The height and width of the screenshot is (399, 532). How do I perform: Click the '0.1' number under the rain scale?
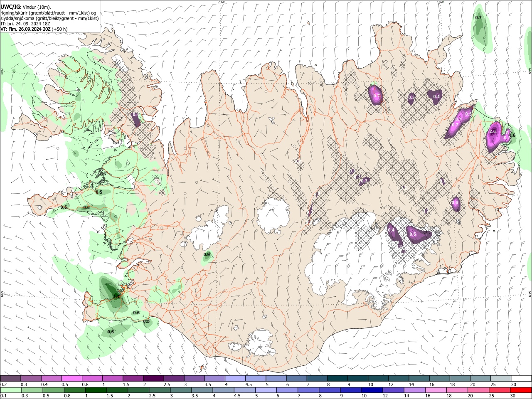[3, 396]
